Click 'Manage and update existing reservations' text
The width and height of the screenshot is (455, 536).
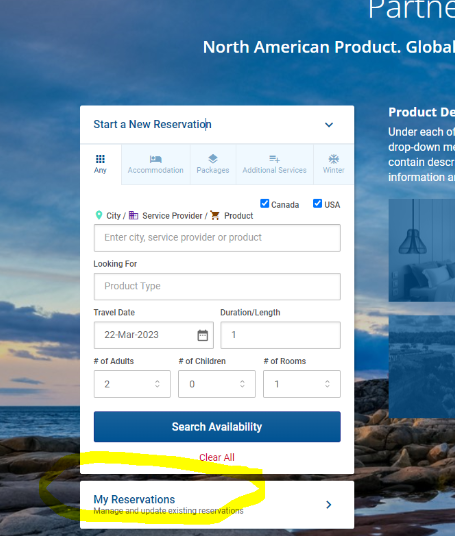[169, 511]
